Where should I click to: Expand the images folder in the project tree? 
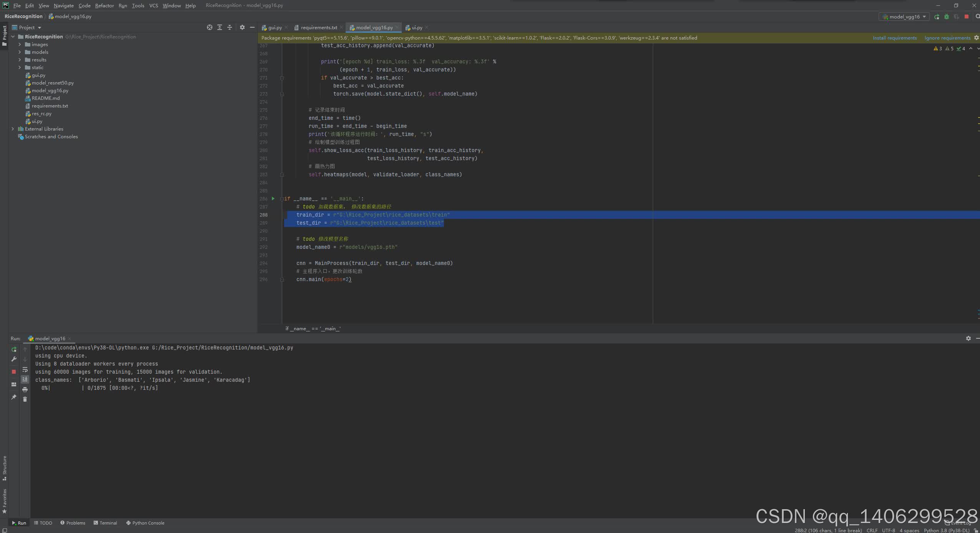click(20, 45)
